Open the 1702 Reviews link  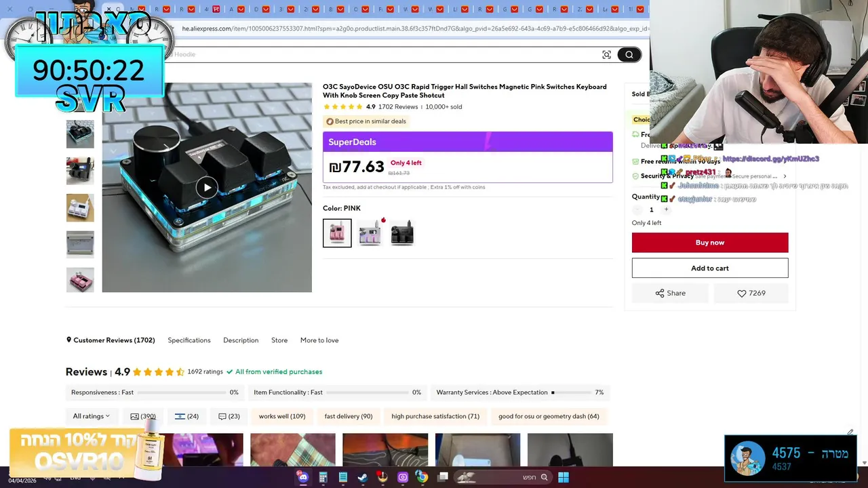point(398,107)
